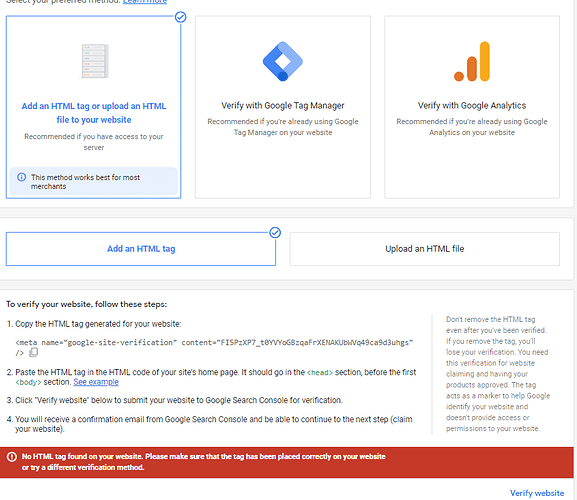Click 'Copy the HTML tag generated' step text

point(98,324)
